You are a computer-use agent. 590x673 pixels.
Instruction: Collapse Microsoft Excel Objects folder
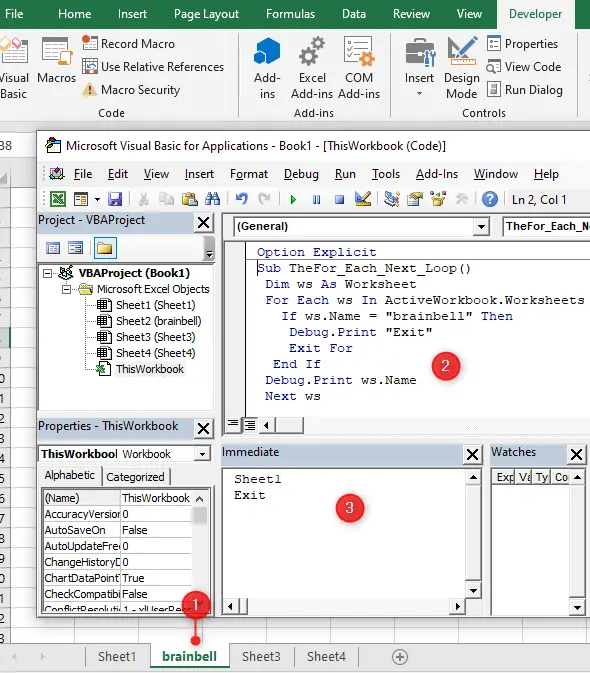[x=66, y=290]
